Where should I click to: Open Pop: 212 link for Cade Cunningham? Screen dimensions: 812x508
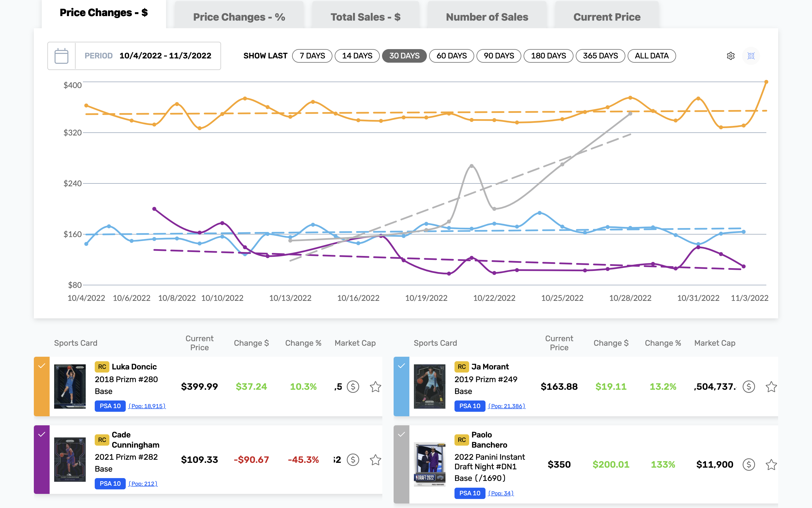click(x=143, y=484)
